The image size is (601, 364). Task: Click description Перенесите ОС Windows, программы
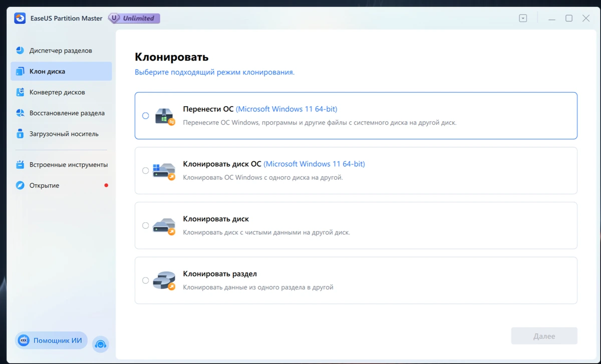tap(320, 122)
